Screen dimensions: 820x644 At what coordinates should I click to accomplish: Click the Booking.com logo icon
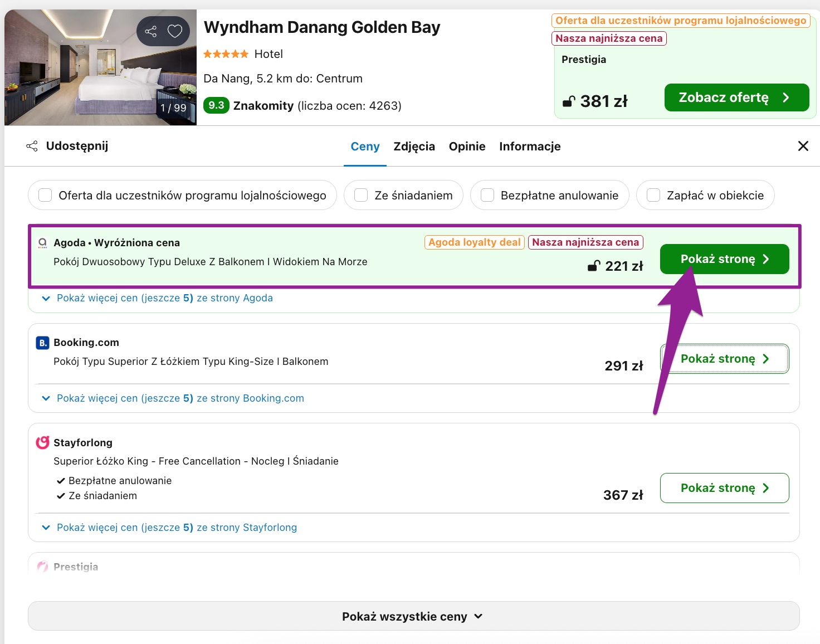coord(42,343)
